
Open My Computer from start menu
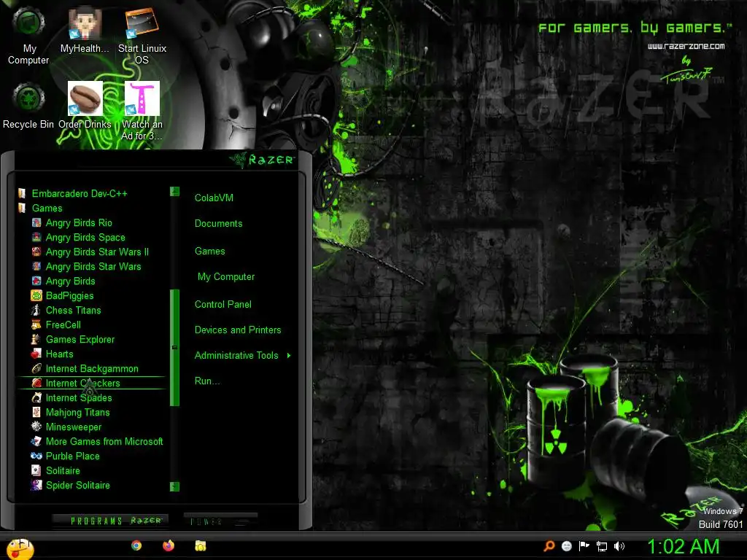(226, 276)
